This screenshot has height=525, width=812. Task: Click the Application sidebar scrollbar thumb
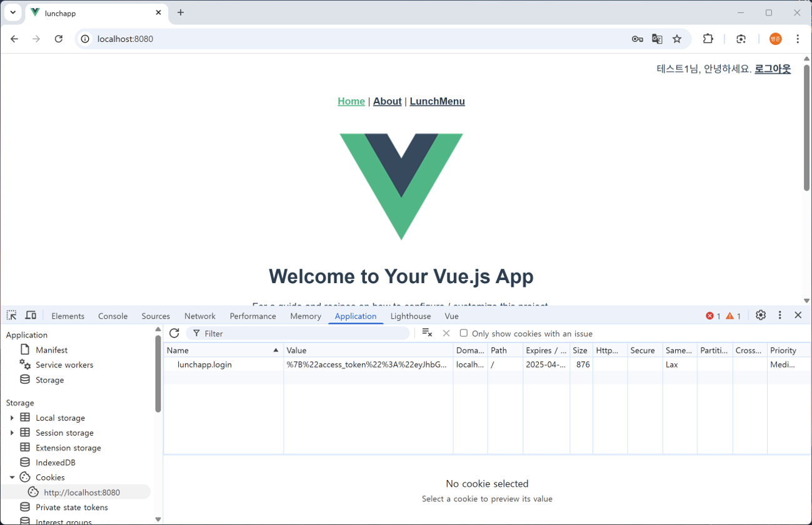(x=158, y=374)
